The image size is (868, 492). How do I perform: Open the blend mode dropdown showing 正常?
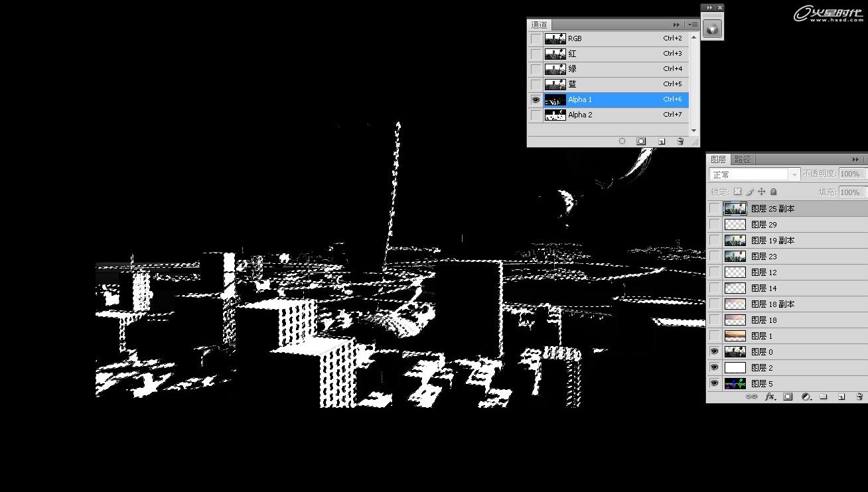click(754, 174)
